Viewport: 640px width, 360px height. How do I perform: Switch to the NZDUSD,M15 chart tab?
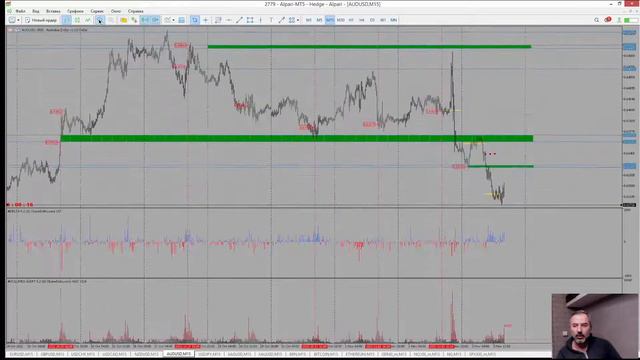(147, 354)
